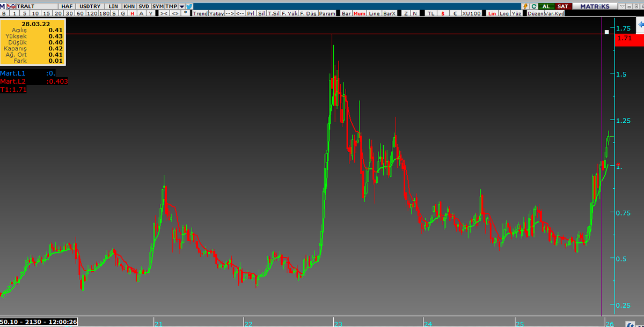Click the SVD button

pyautogui.click(x=143, y=6)
